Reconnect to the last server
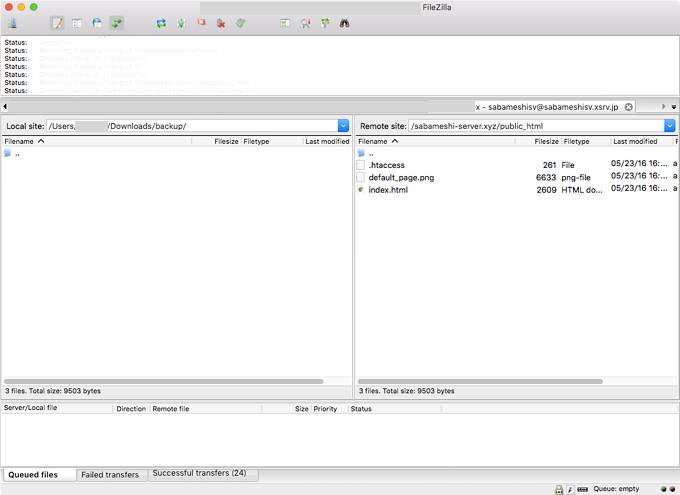This screenshot has height=495, width=680. tap(241, 23)
